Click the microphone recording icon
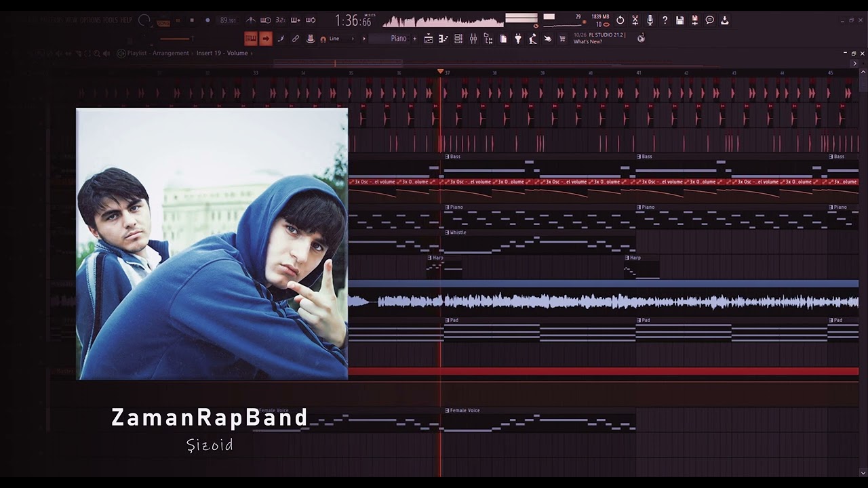The height and width of the screenshot is (488, 868). 650,20
